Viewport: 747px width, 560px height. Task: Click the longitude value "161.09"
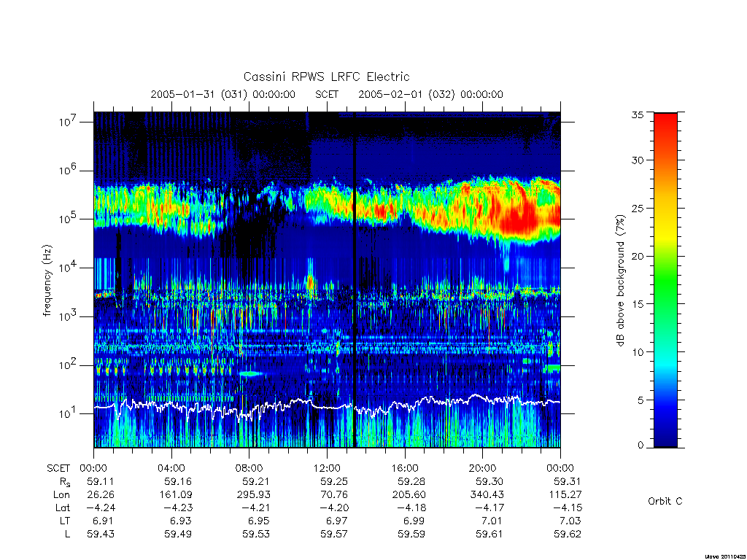(x=175, y=495)
